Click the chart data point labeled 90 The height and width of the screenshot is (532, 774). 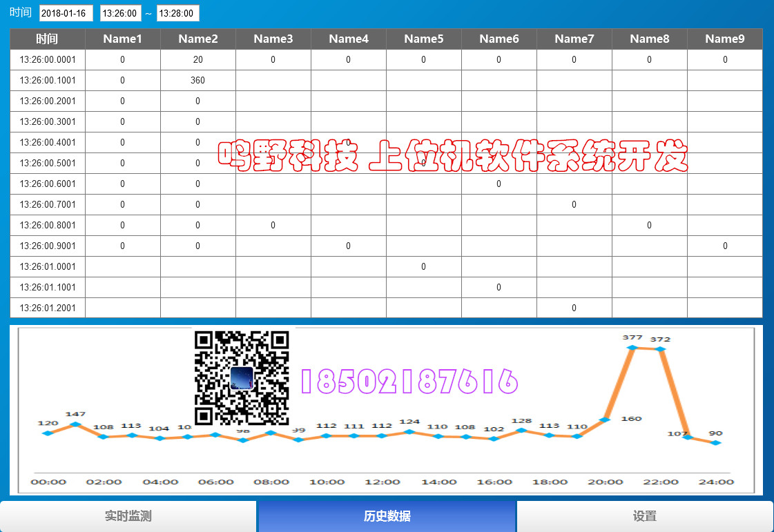[x=716, y=443]
